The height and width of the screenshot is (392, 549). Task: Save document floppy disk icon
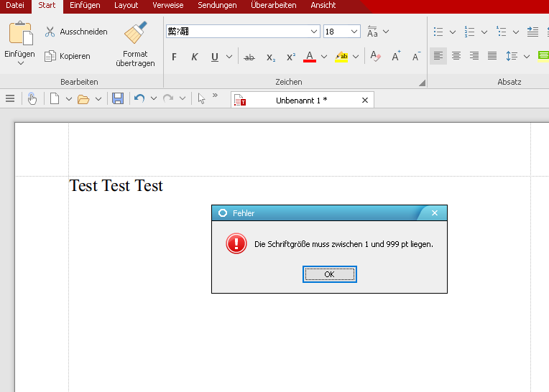(x=118, y=98)
